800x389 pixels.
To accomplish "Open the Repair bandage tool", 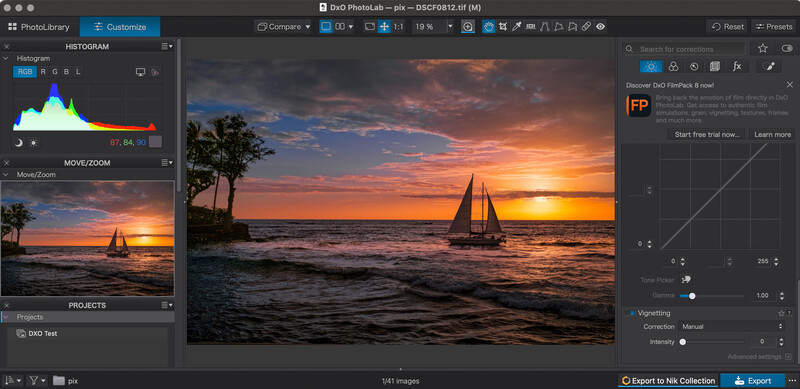I will (x=587, y=27).
